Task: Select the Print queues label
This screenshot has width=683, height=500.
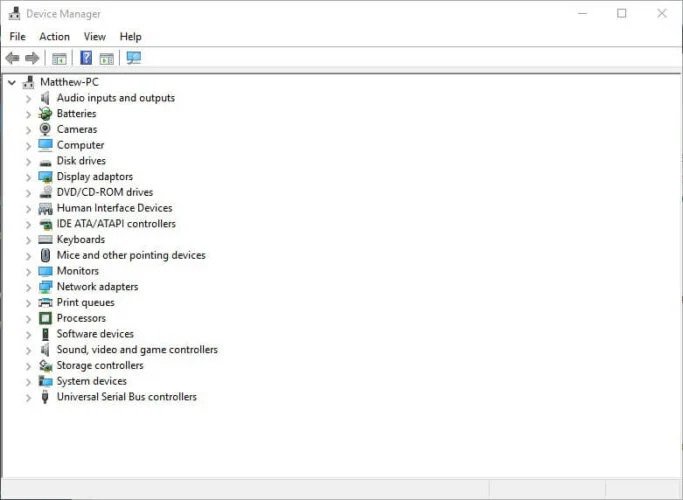Action: point(86,303)
